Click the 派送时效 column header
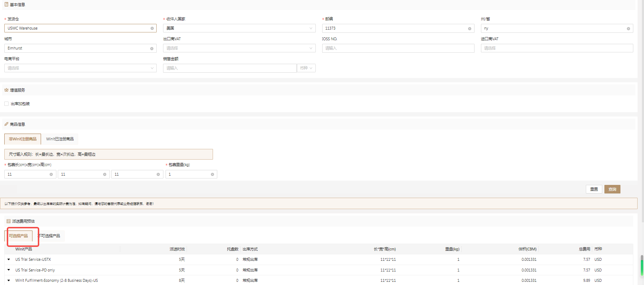This screenshot has width=644, height=285. click(x=177, y=249)
